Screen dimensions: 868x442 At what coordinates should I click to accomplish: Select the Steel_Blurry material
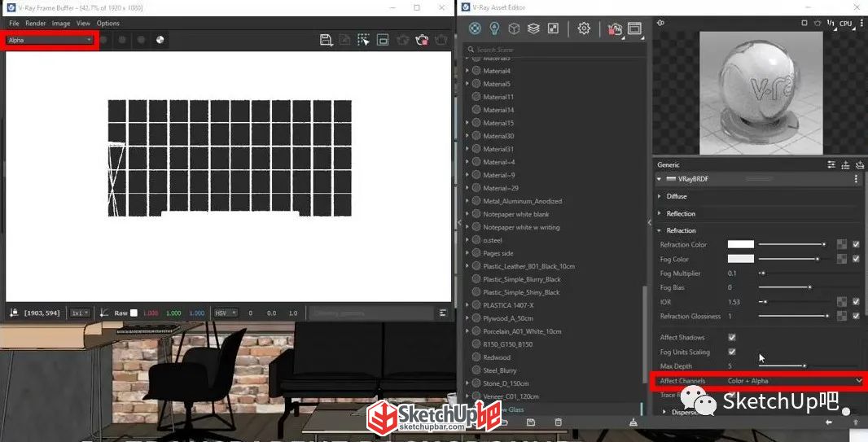point(499,370)
